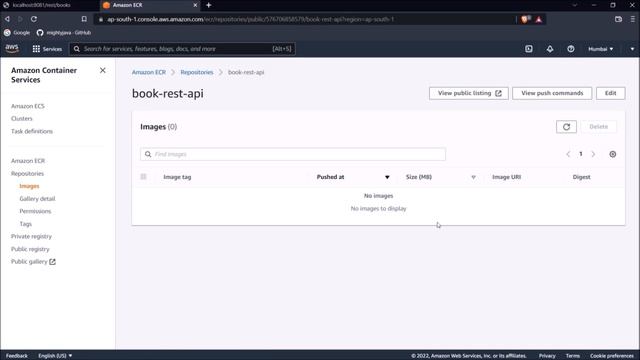
Task: Open the Services grid menu
Action: (x=47, y=49)
